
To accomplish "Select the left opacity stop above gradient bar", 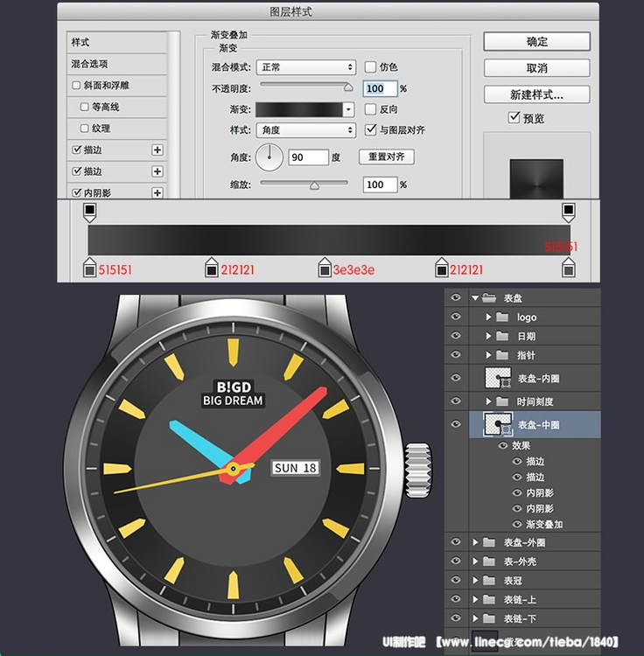I will [x=89, y=213].
